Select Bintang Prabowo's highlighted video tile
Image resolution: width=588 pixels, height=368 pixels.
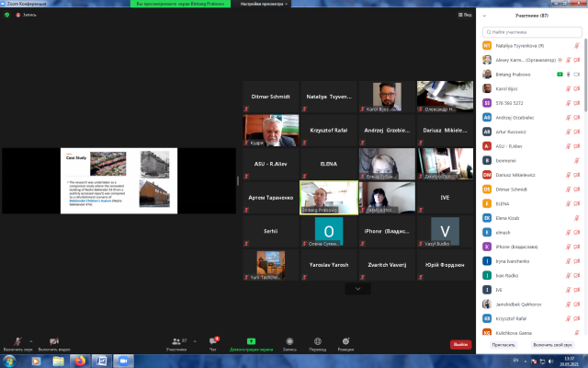click(x=329, y=198)
